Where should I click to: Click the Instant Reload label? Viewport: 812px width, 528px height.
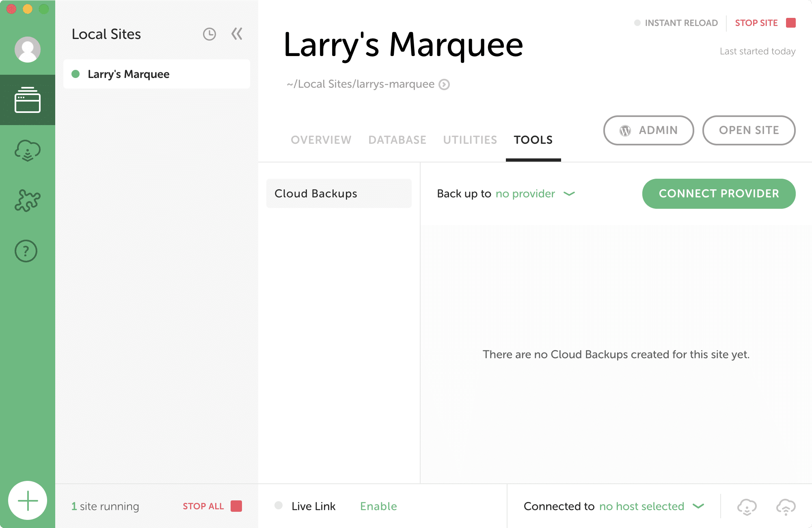pyautogui.click(x=681, y=23)
